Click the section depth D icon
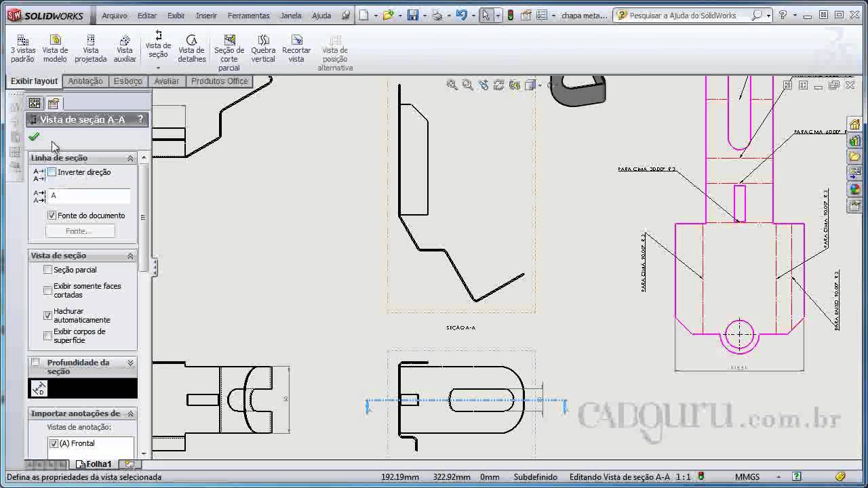 pyautogui.click(x=39, y=388)
